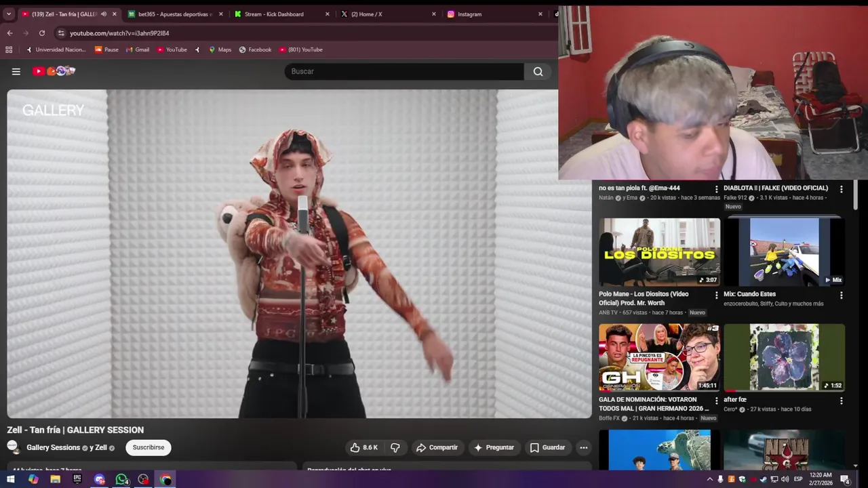Open the YouTube bookmark
Viewport: 868px width, 488px height.
[172, 49]
